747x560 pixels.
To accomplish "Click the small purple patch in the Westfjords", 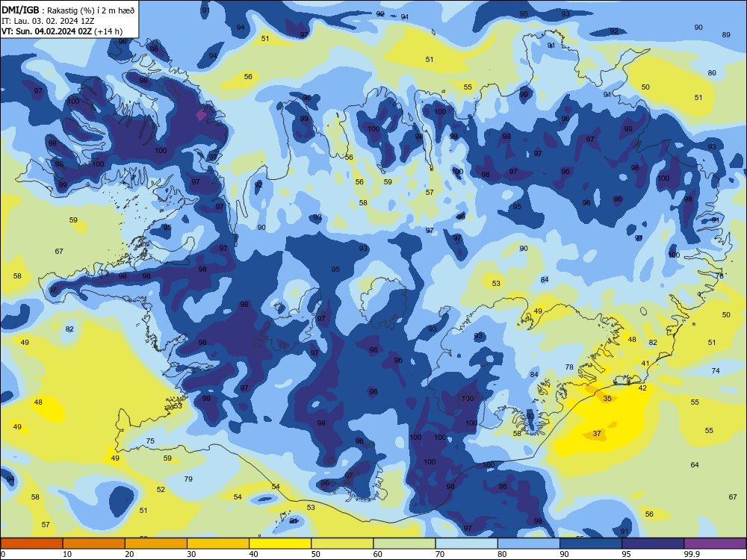I will [x=202, y=115].
